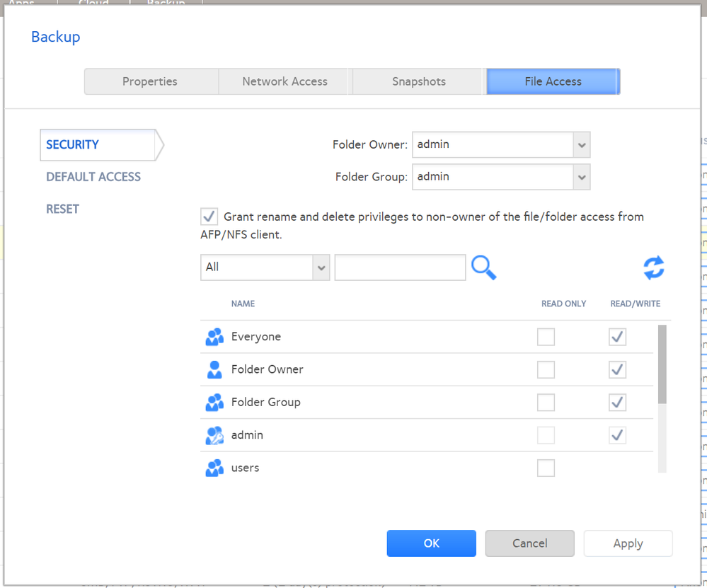Toggle the grant rename and delete privileges checkbox
The height and width of the screenshot is (588, 707).
pyautogui.click(x=209, y=217)
